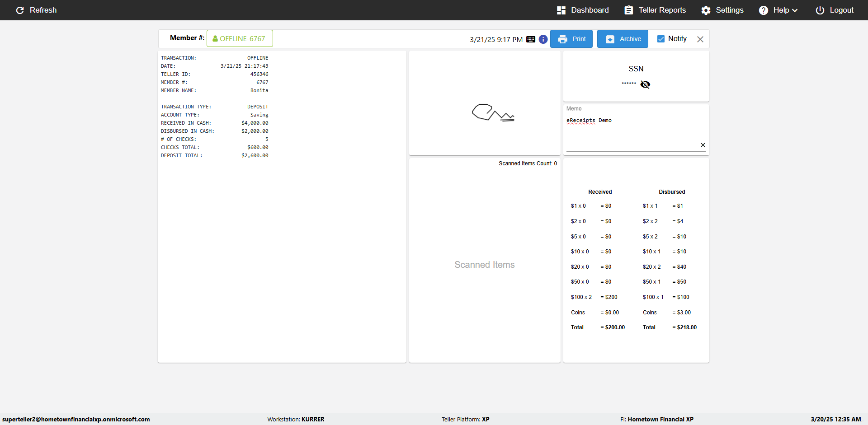Reveal SSN with the eye-slash icon
This screenshot has height=425, width=868.
tap(645, 84)
